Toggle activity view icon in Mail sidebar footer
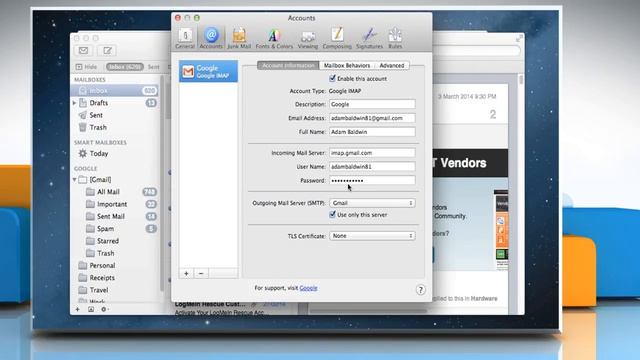 91,309
